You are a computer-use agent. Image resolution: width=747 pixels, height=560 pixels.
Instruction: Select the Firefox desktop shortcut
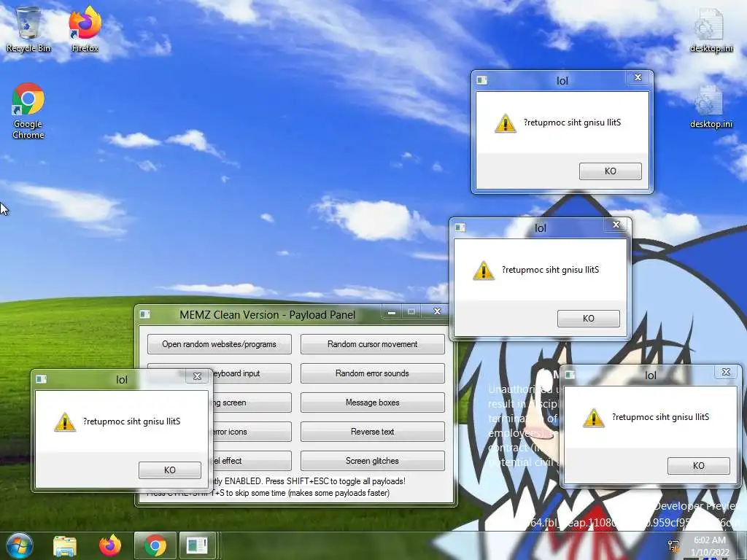[85, 29]
